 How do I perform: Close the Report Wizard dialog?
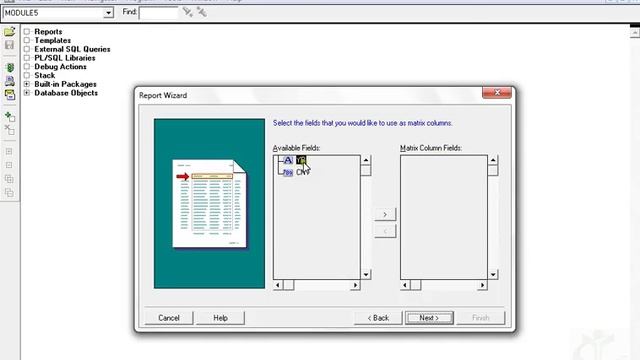pos(497,93)
